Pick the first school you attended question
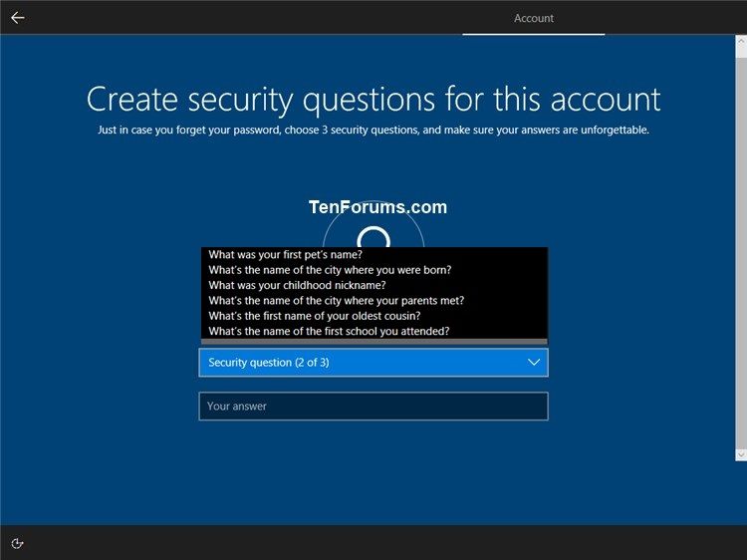This screenshot has width=747, height=560. tap(329, 331)
